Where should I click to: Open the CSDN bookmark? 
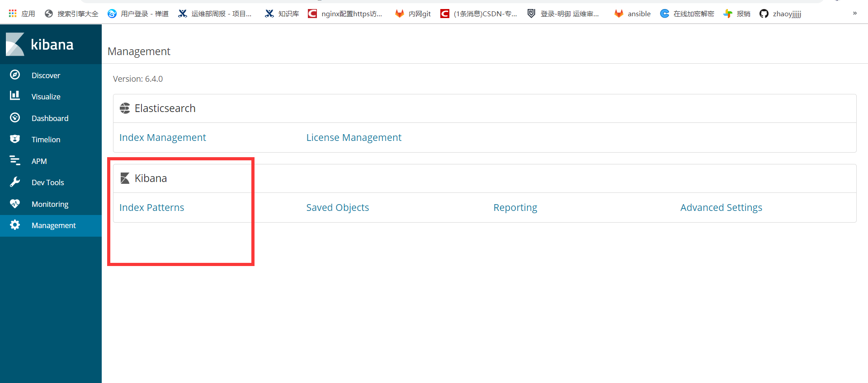(x=479, y=14)
